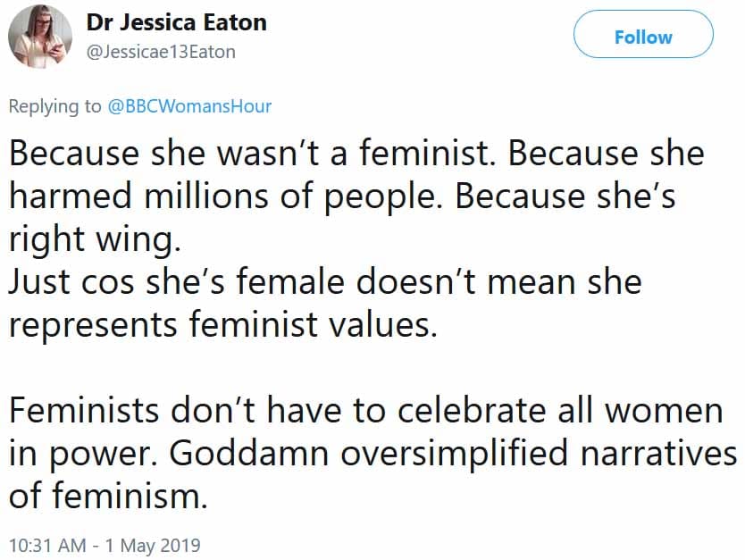Open Dr Jessica Eaton's profile picture
Viewport: 745px width, 560px height.
[40, 36]
